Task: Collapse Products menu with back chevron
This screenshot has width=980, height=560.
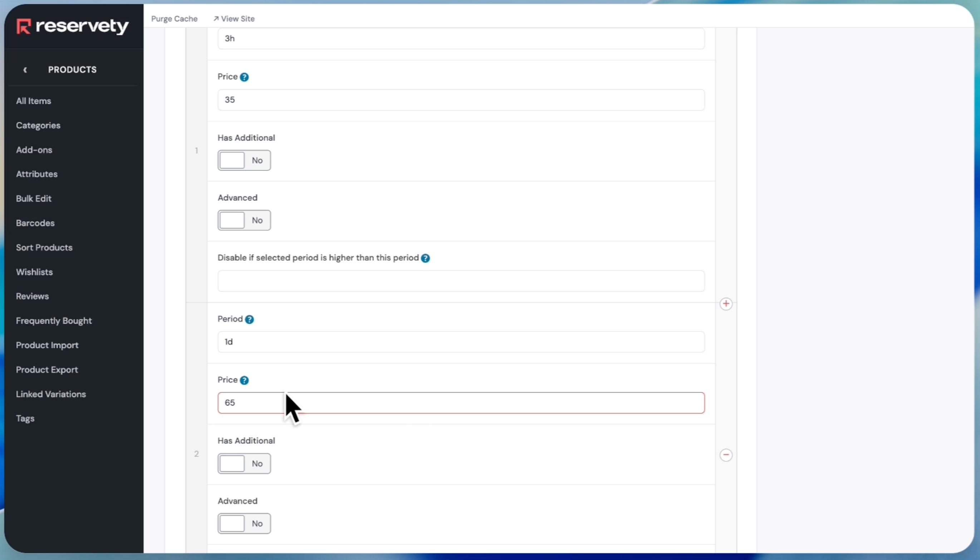Action: point(25,70)
